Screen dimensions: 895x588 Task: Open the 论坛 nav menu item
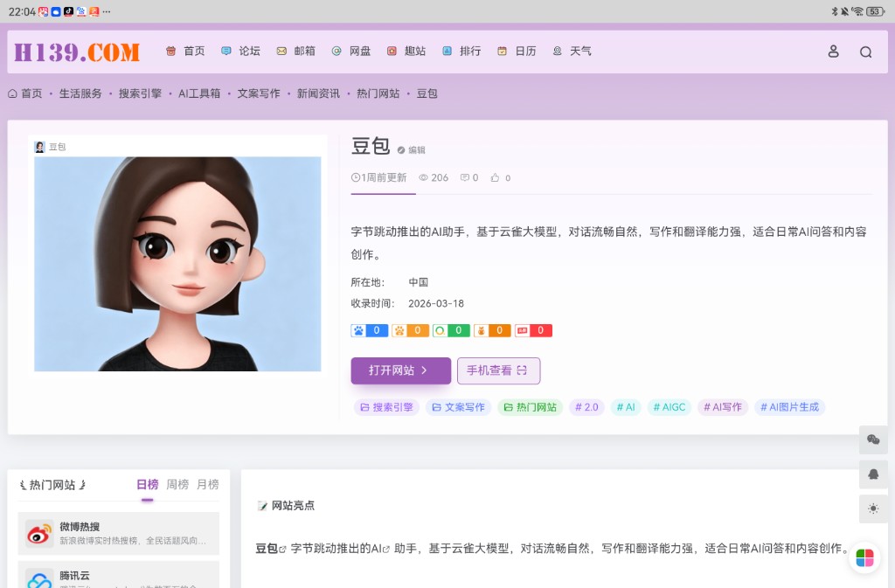(241, 52)
